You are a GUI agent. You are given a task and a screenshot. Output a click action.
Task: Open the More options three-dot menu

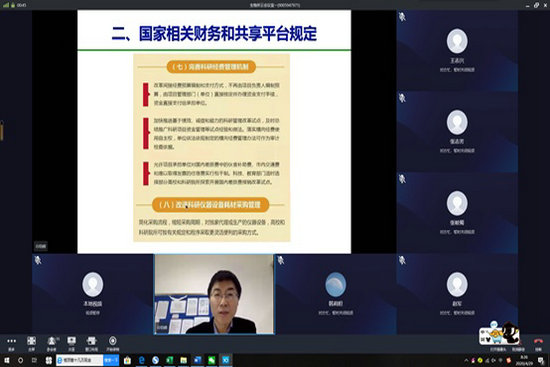click(11, 341)
